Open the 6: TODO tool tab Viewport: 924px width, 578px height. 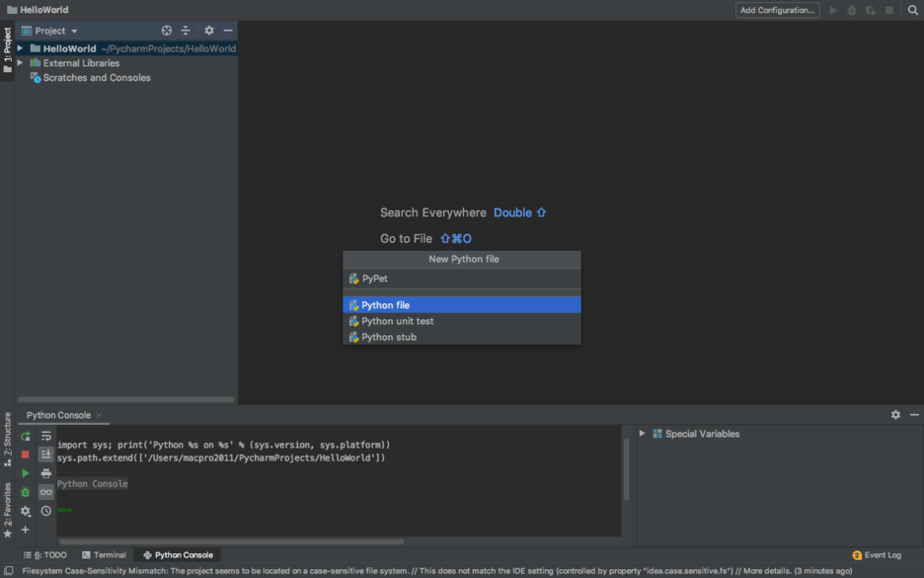[x=44, y=555]
